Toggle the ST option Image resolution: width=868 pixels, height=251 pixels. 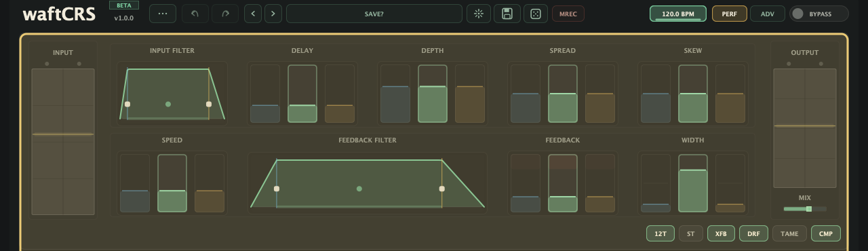pyautogui.click(x=691, y=233)
